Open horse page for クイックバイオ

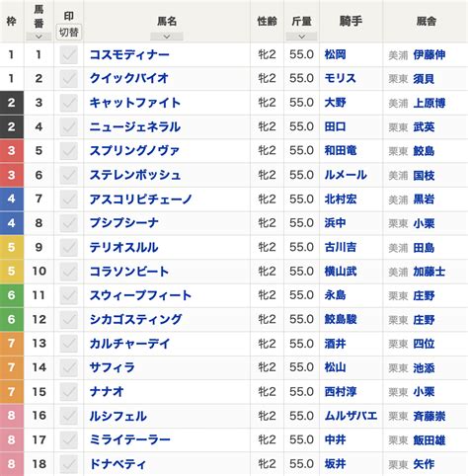(129, 79)
